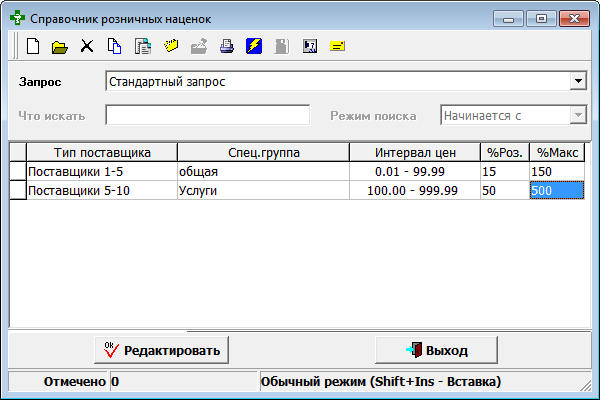This screenshot has width=600, height=400.
Task: Click the blue lightning bolt icon
Action: coord(254,46)
